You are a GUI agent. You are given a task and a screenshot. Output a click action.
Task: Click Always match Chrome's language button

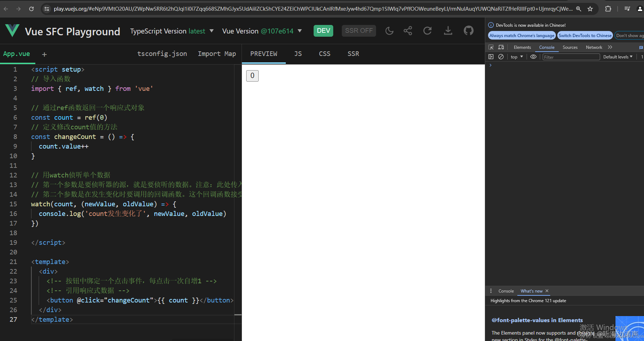click(x=522, y=35)
